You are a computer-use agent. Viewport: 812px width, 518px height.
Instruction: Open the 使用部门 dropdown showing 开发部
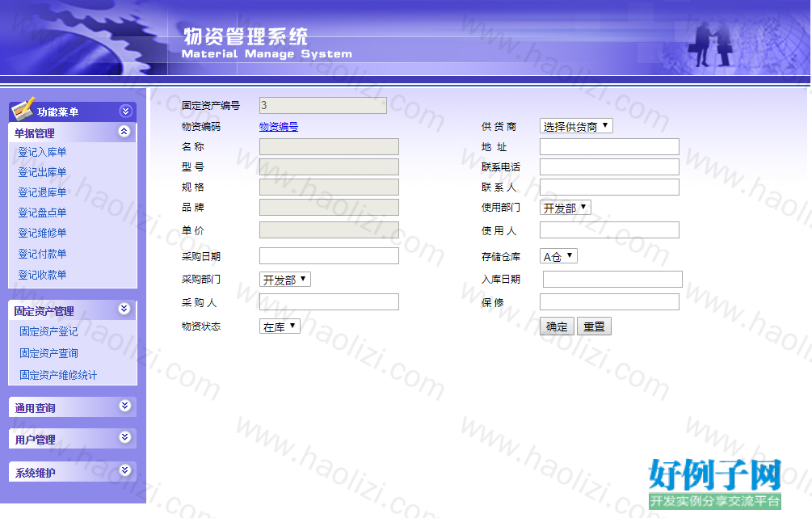[x=566, y=208]
